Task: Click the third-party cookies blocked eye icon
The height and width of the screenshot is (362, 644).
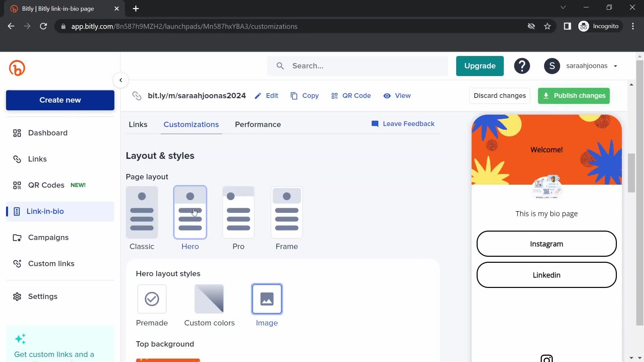Action: pyautogui.click(x=531, y=26)
